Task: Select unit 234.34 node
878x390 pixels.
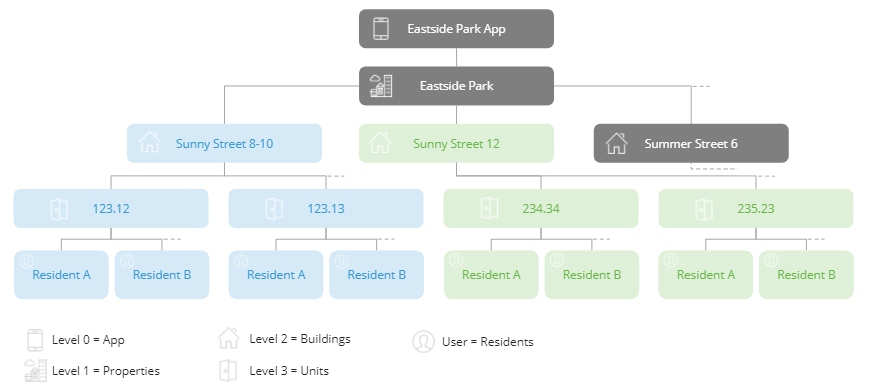Action: click(x=541, y=208)
